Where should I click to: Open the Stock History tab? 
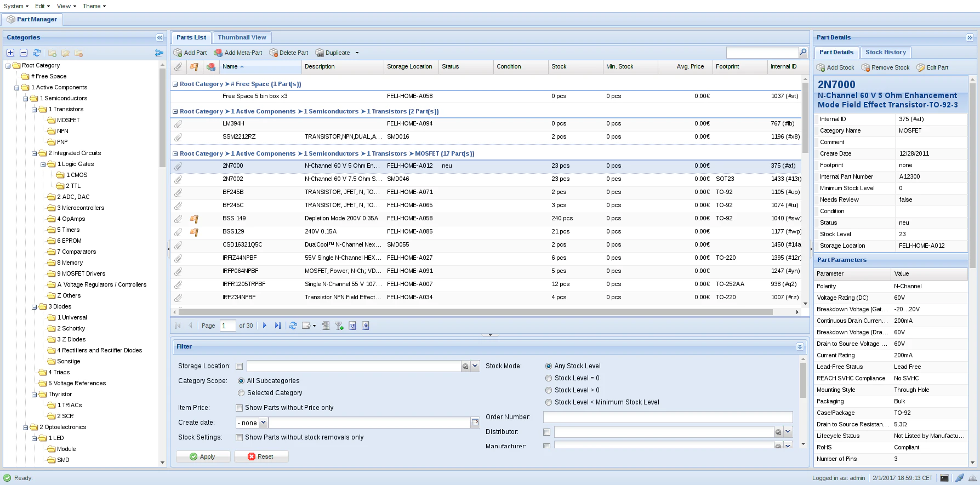click(x=886, y=52)
